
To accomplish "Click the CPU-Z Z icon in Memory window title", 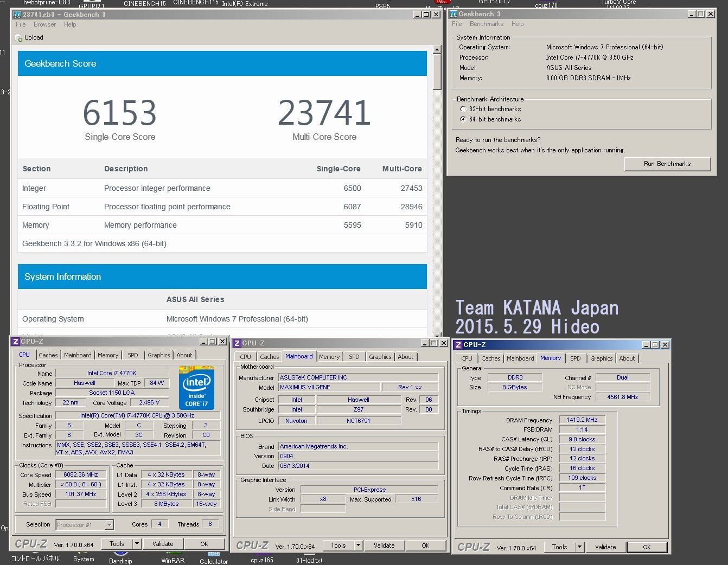I will (458, 345).
